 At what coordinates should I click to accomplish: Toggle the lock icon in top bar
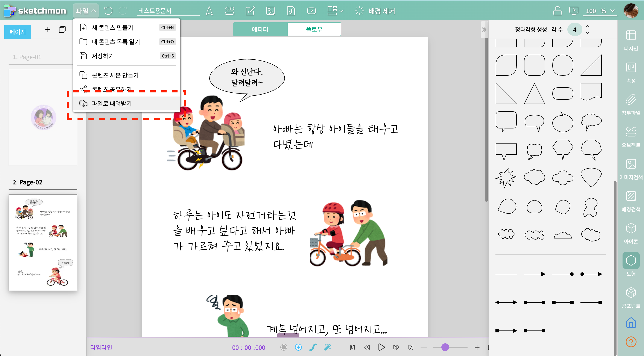click(557, 11)
